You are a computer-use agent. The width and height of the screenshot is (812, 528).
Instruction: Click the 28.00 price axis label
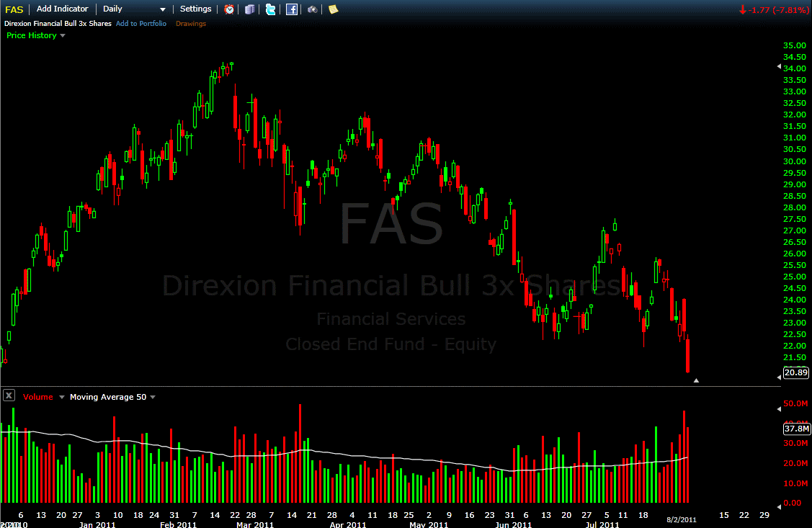click(x=795, y=207)
